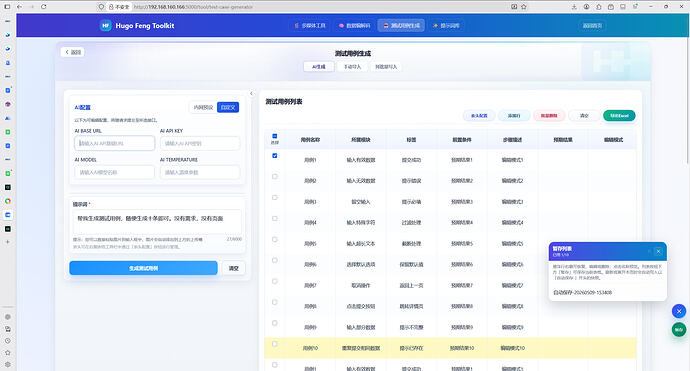Open 数据解码 in top navigation

click(x=355, y=26)
